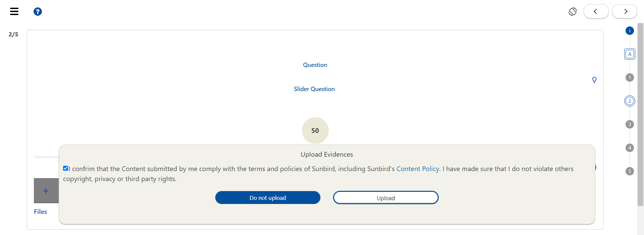This screenshot has width=644, height=235.
Task: Jump to question 5 marker
Action: coord(630,171)
